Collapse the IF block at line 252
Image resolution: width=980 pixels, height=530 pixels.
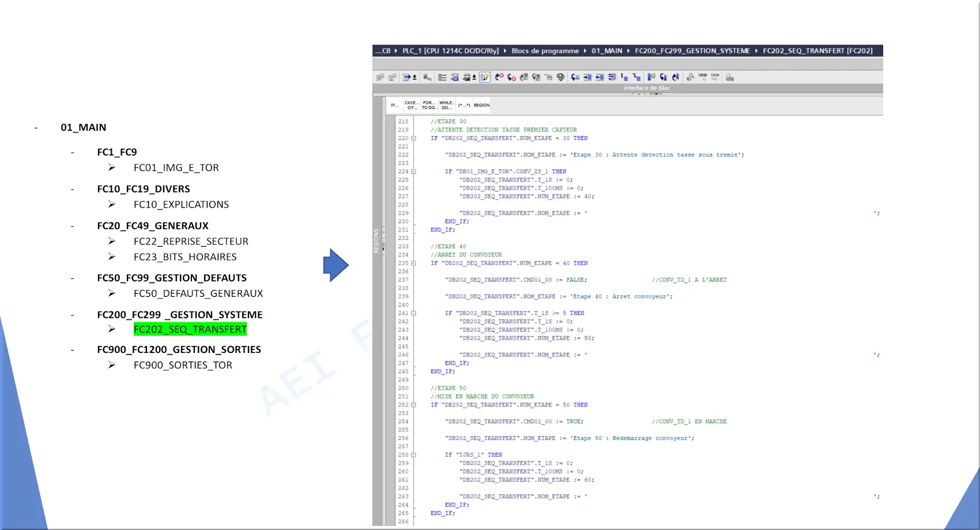[413, 405]
